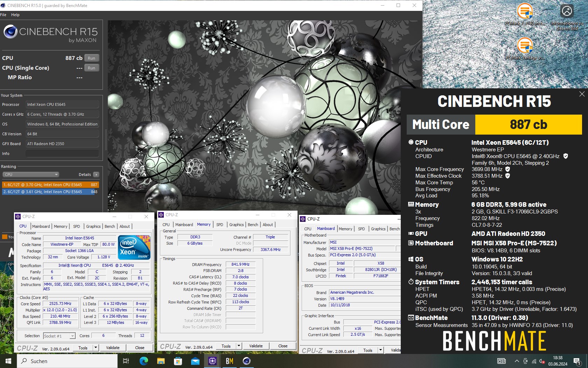Open Microsoft Store from taskbar
Screen dimensions: 588x368
pyautogui.click(x=178, y=361)
